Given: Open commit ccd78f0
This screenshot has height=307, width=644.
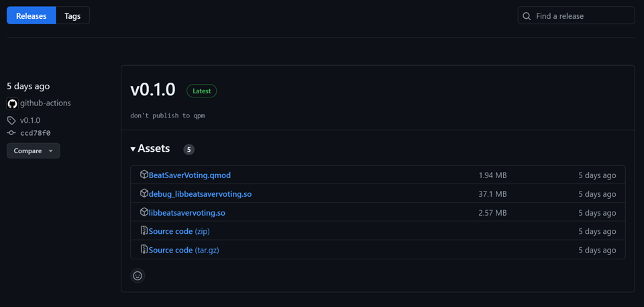Looking at the screenshot, I should pyautogui.click(x=35, y=133).
